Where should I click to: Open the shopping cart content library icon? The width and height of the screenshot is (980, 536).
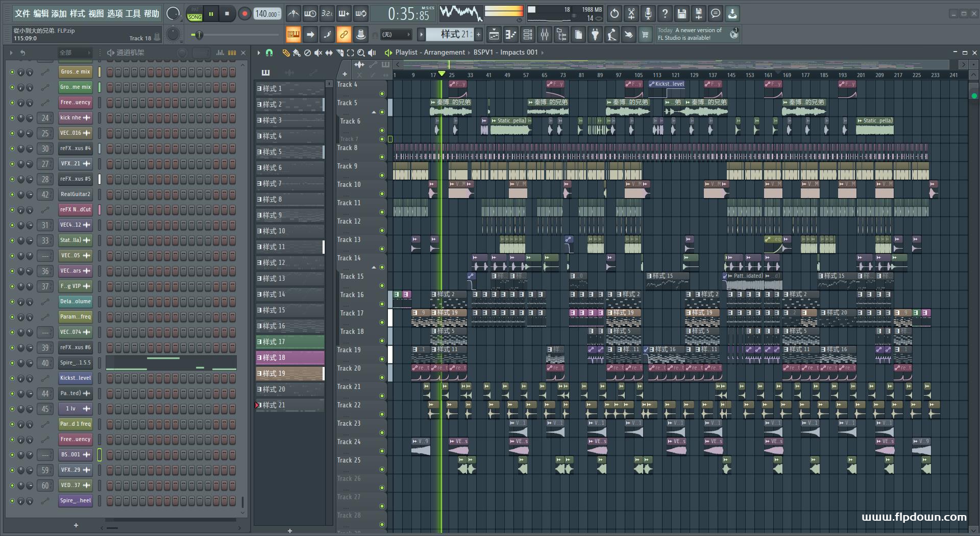click(x=645, y=35)
